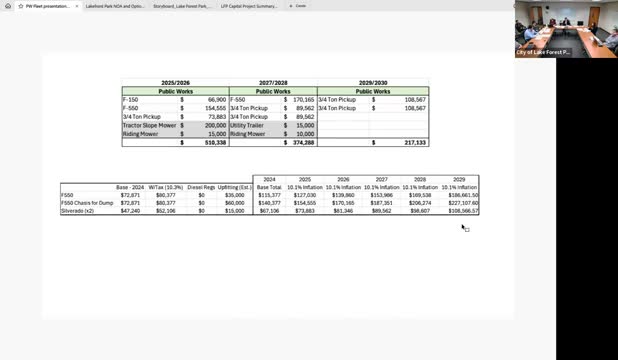
Task: Click the $139,860 value under 2026
Action: [343, 195]
